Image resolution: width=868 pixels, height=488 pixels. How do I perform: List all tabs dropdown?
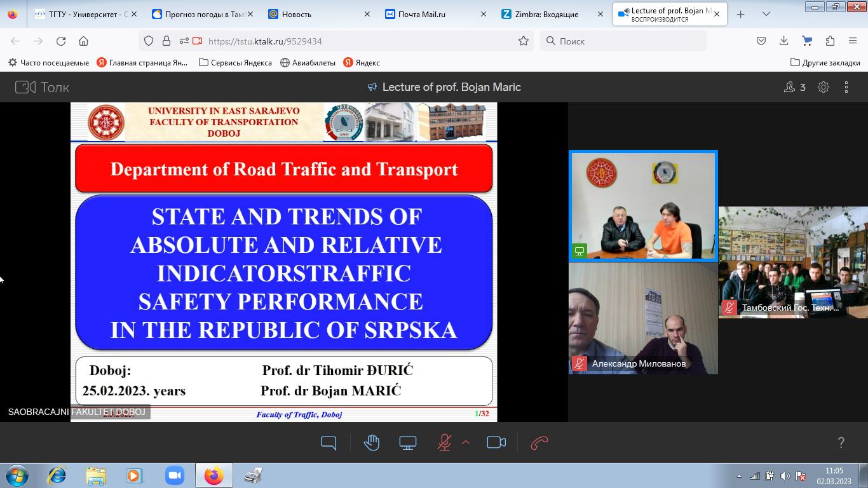coord(766,14)
